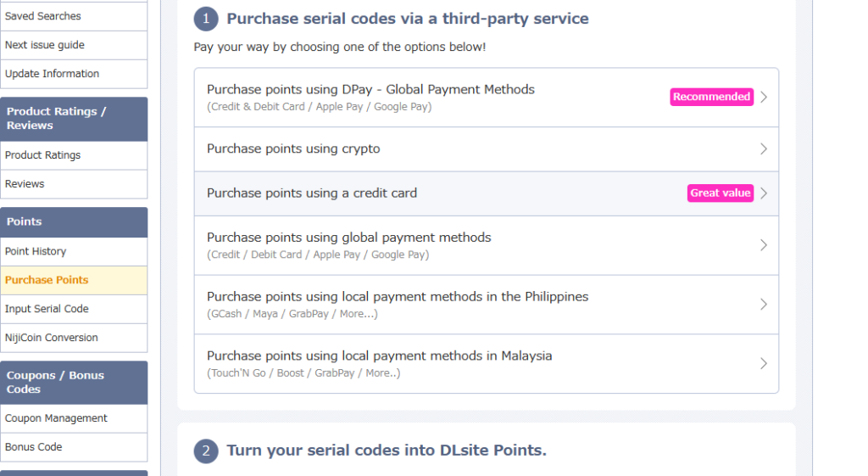Screen dimensions: 868x476
Task: Open Coupon Management
Action: pyautogui.click(x=56, y=418)
